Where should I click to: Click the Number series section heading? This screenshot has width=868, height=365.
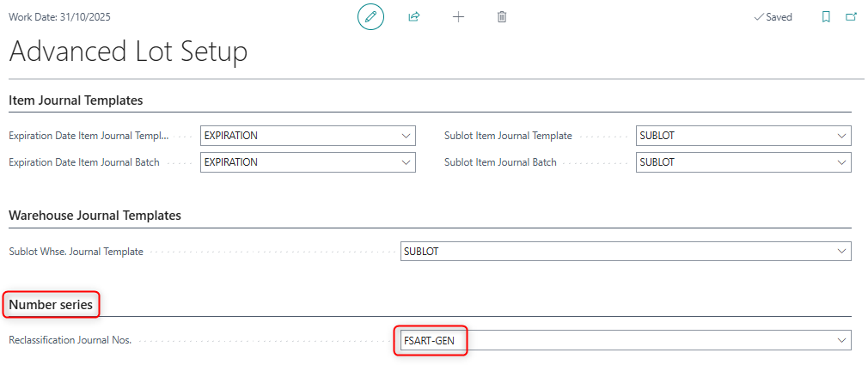(x=51, y=304)
